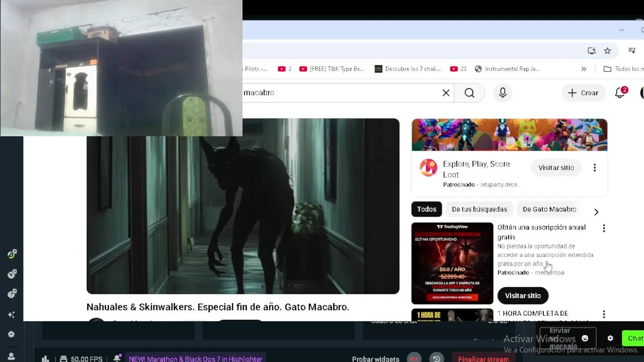Image resolution: width=644 pixels, height=362 pixels.
Task: Open profile icon in streaming app sidebar
Action: [11, 356]
